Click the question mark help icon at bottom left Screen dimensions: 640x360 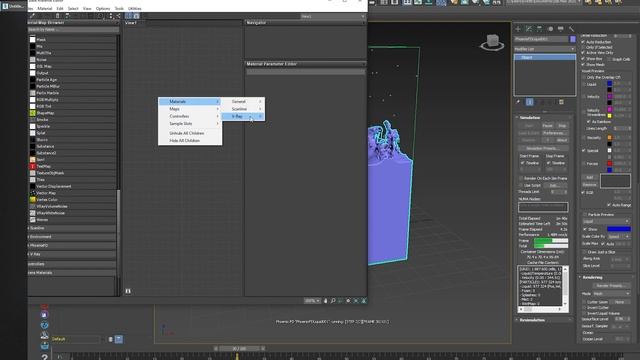pyautogui.click(x=44, y=357)
